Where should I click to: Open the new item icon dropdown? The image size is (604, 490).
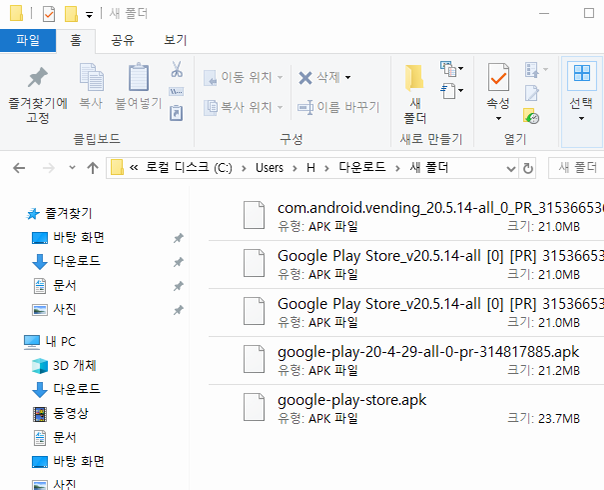[x=452, y=69]
